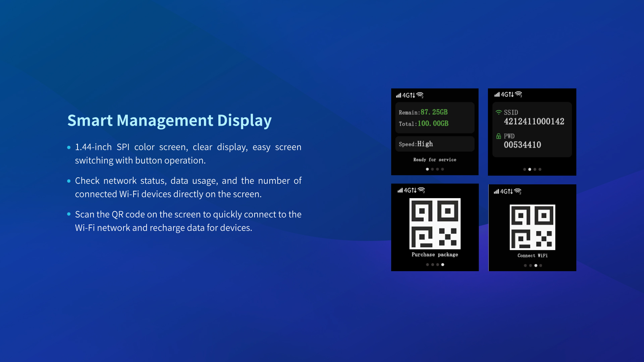Click the 'Remain:87.25GB' value
The height and width of the screenshot is (362, 644).
423,112
